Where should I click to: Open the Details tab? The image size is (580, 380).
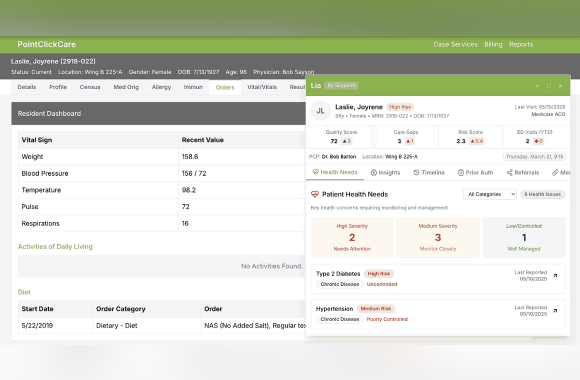27,87
